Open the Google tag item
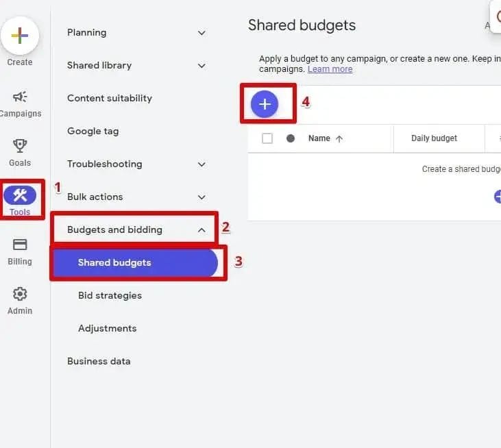The height and width of the screenshot is (448, 501). (x=93, y=132)
